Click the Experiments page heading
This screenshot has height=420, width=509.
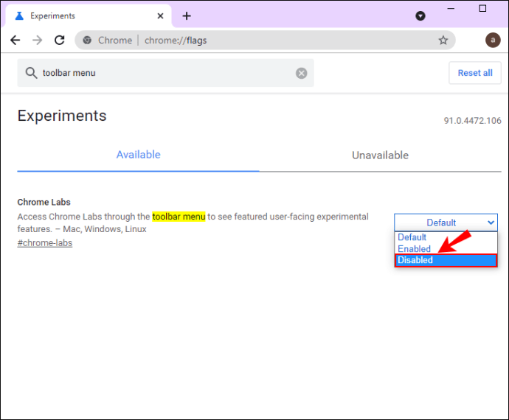coord(62,116)
